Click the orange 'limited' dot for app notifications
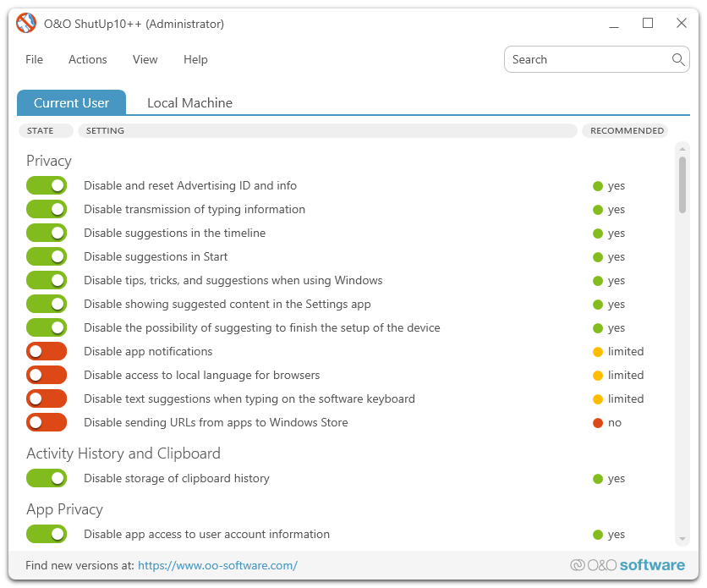The height and width of the screenshot is (588, 707). coord(598,352)
